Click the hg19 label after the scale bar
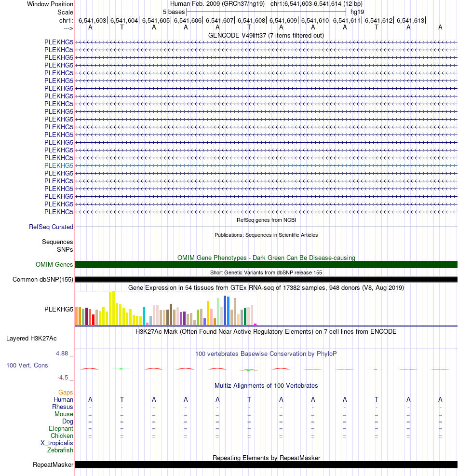Image resolution: width=458 pixels, height=476 pixels. (357, 12)
